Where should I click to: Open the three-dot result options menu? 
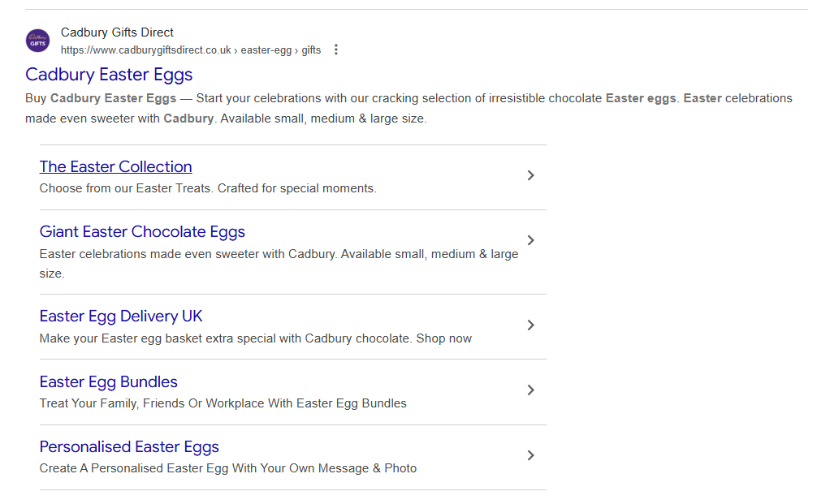pyautogui.click(x=336, y=50)
